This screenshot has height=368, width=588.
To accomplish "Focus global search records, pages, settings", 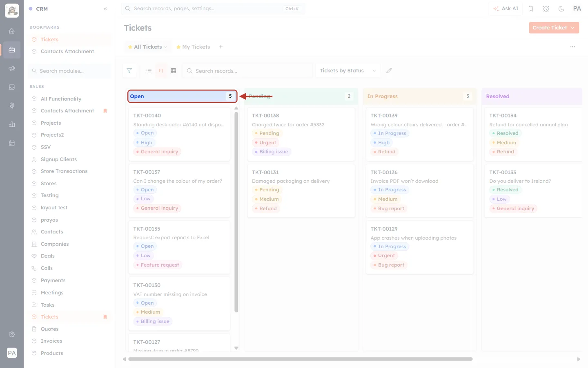I will pos(213,9).
